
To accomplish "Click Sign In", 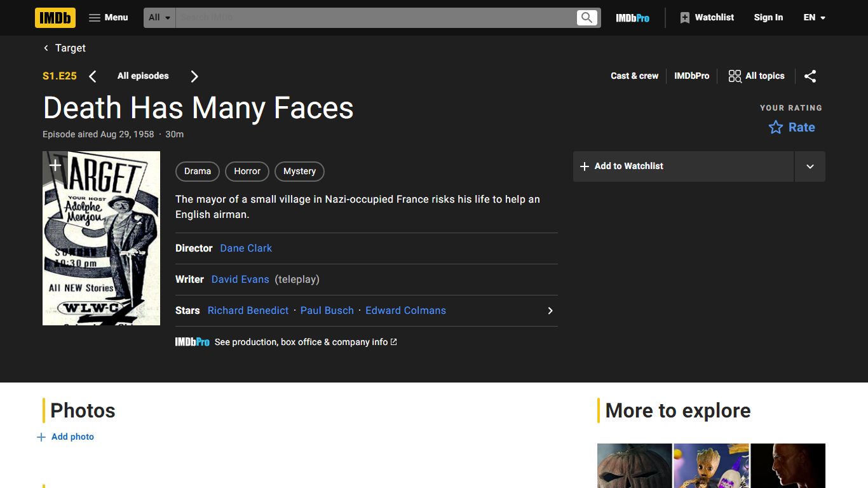I will tap(768, 18).
